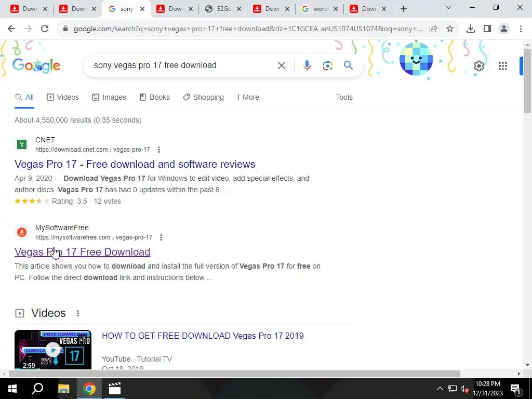Screen dimensions: 532x399
Task: Click CNET site URL breadcrumb
Action: 92,150
